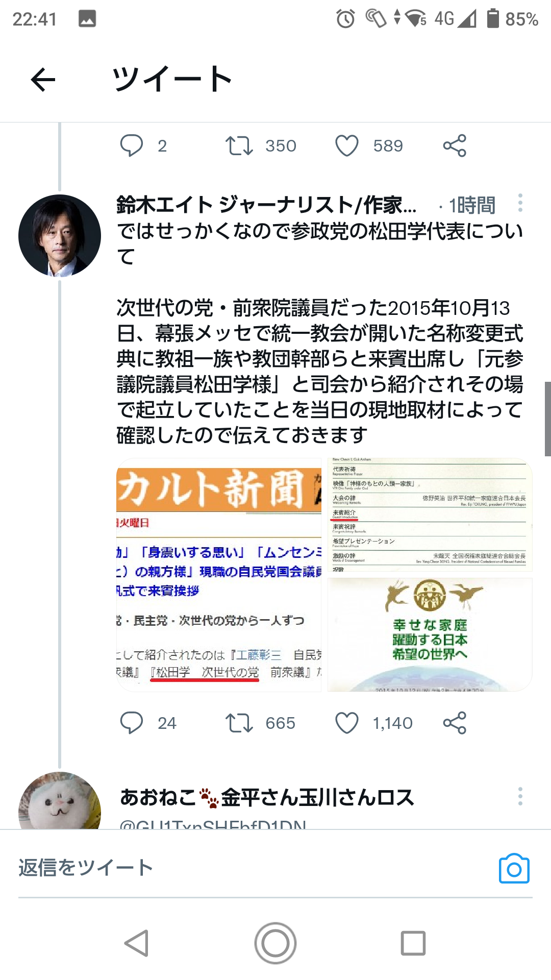Screen dimensions: 551x980
Task: Like the tweet with 1,140 likes
Action: [x=347, y=723]
